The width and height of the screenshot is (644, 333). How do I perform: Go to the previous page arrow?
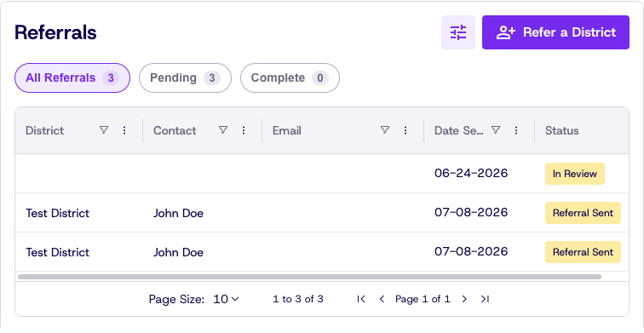click(382, 299)
